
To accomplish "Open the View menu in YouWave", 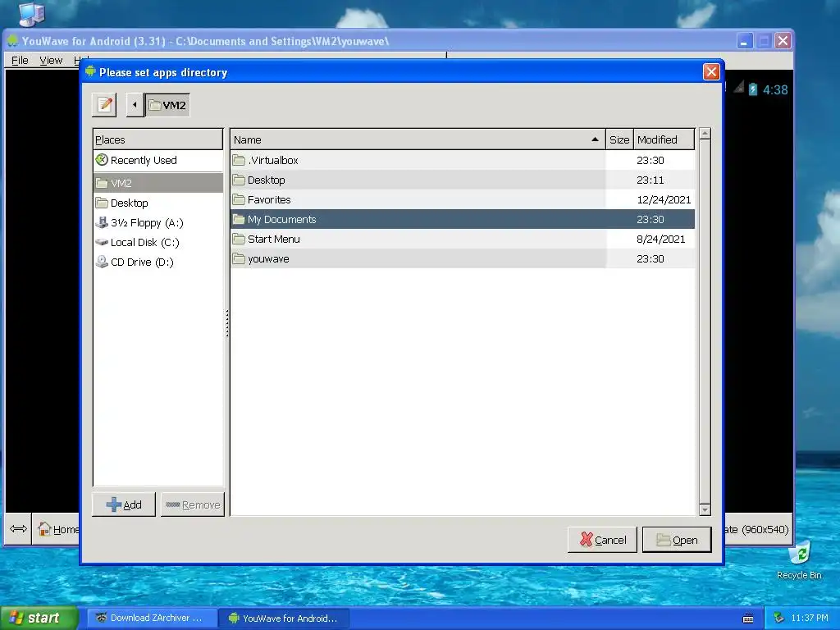I will [51, 60].
